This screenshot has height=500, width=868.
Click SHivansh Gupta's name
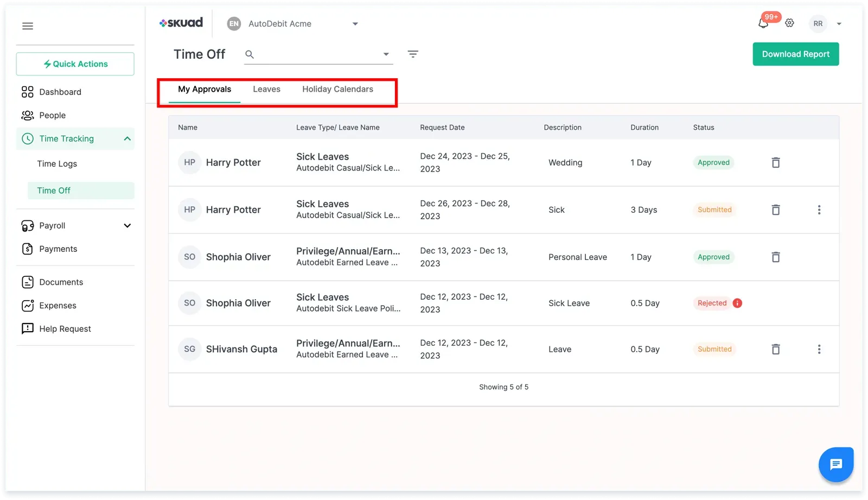241,349
